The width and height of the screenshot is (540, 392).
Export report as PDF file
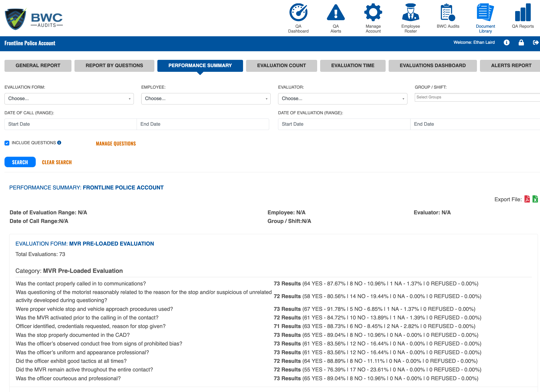(x=527, y=199)
